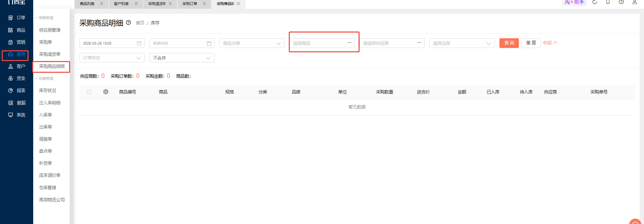Open 成本调价单 in the submenu
The image size is (644, 224).
(50, 175)
